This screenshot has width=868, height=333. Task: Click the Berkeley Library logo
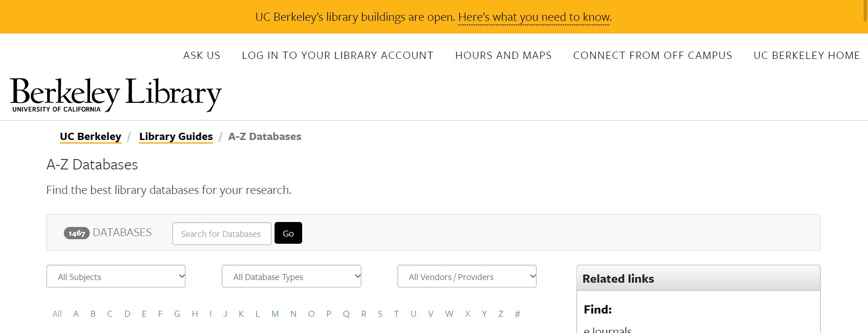pyautogui.click(x=116, y=94)
